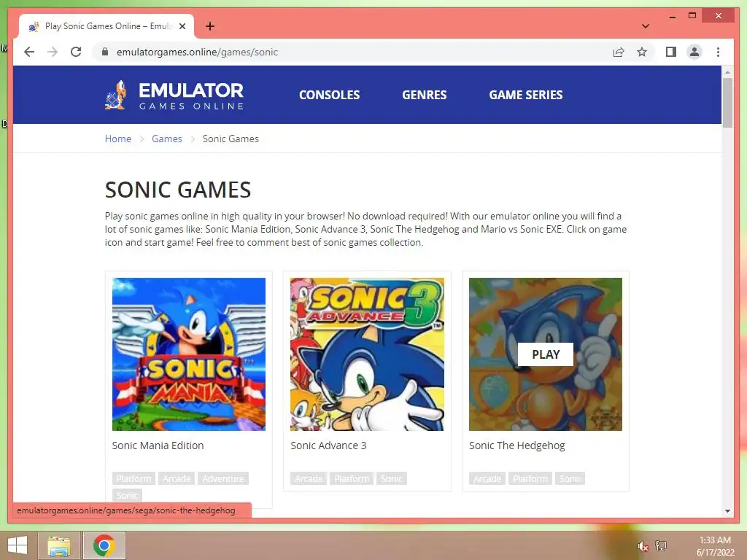This screenshot has width=747, height=560.
Task: Click the Emulator Games Online logo
Action: point(174,95)
